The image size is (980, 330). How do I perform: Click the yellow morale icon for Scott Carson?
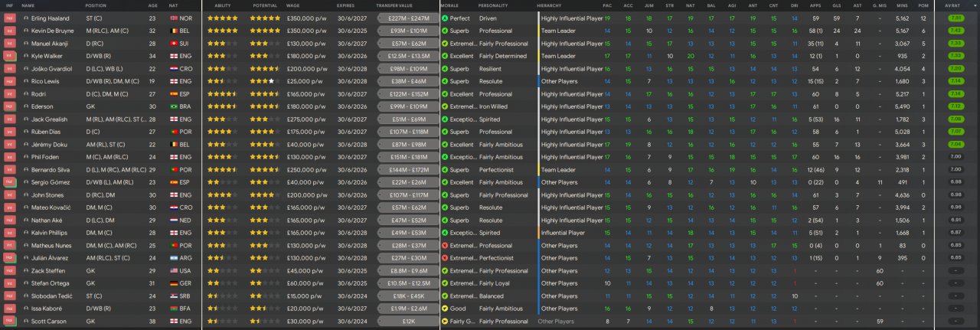click(445, 322)
